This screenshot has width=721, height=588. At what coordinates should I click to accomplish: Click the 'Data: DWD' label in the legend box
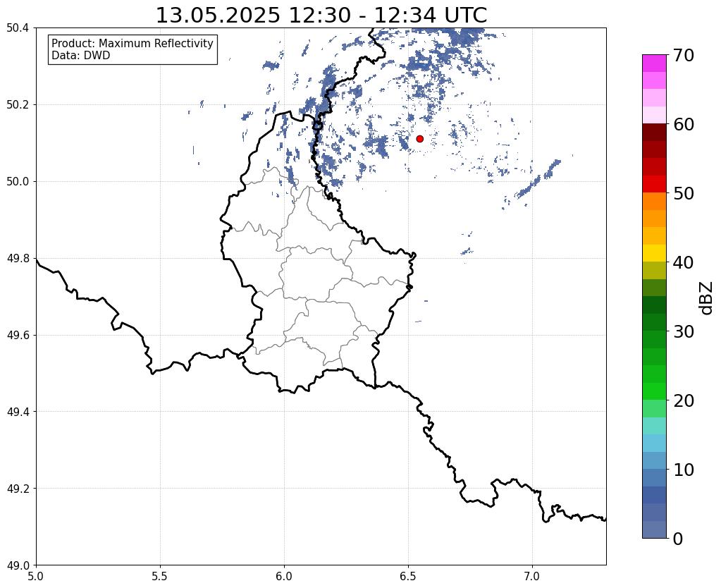point(81,56)
